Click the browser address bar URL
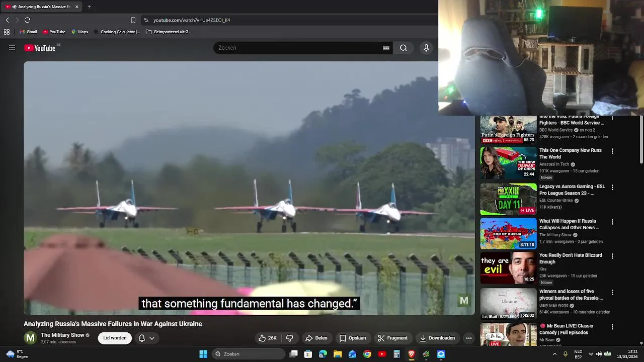Viewport: 644px width, 362px height. click(192, 20)
